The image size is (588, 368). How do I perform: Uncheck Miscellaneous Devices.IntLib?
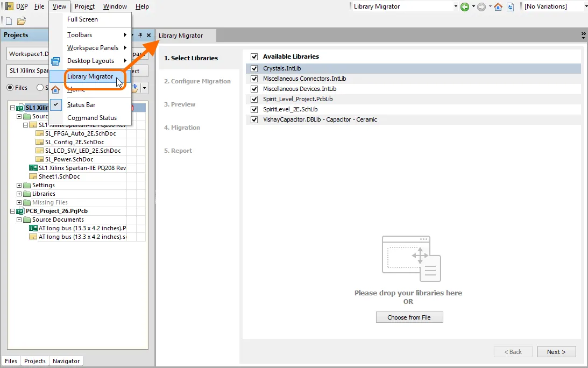click(x=254, y=89)
